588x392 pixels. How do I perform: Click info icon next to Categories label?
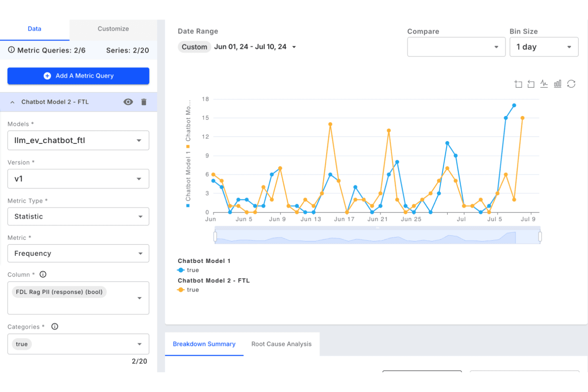click(55, 326)
